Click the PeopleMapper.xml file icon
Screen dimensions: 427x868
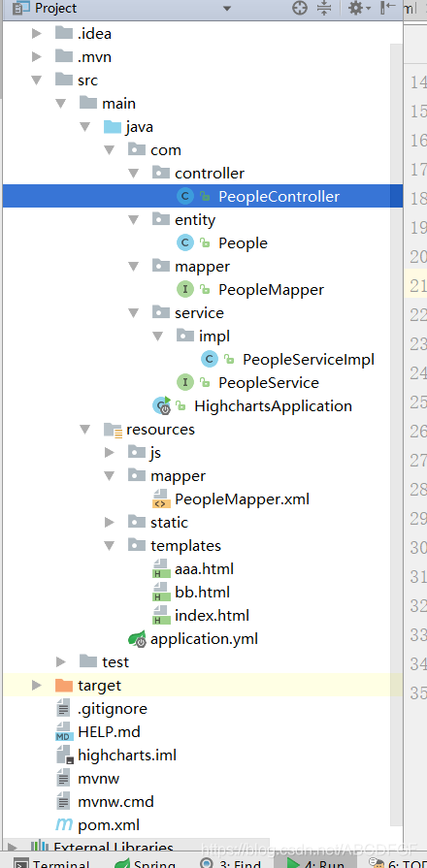[160, 498]
